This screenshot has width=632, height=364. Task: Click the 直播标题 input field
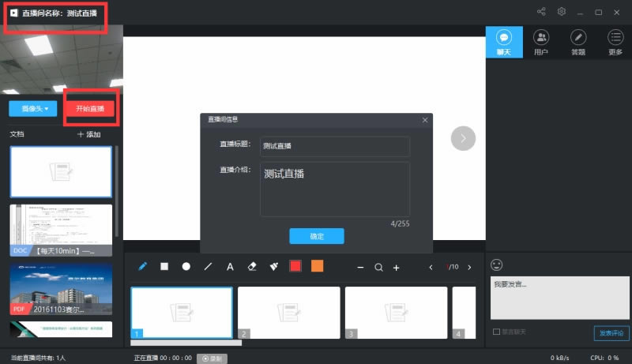[334, 146]
